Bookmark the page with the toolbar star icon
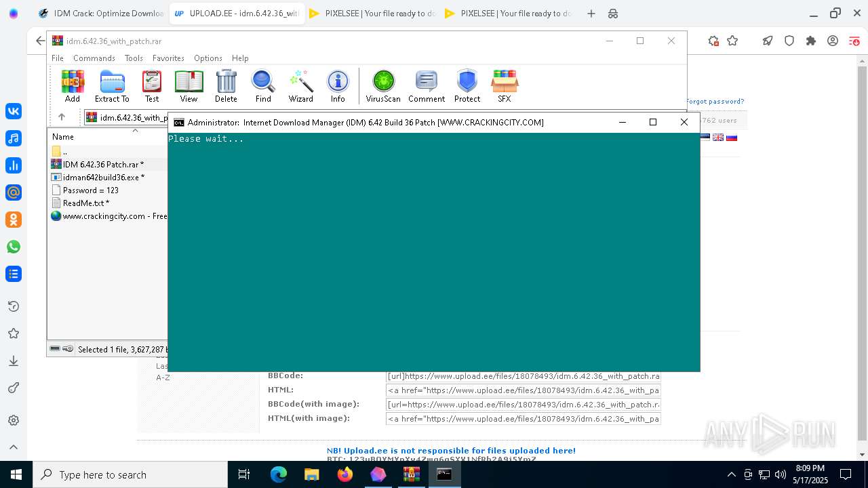The image size is (868, 488). point(732,41)
